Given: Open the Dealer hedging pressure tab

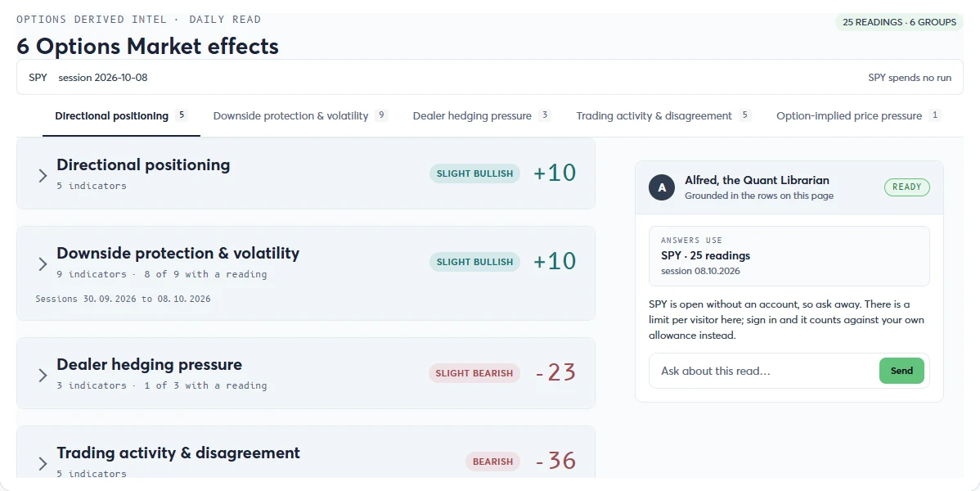Looking at the screenshot, I should click(x=481, y=115).
